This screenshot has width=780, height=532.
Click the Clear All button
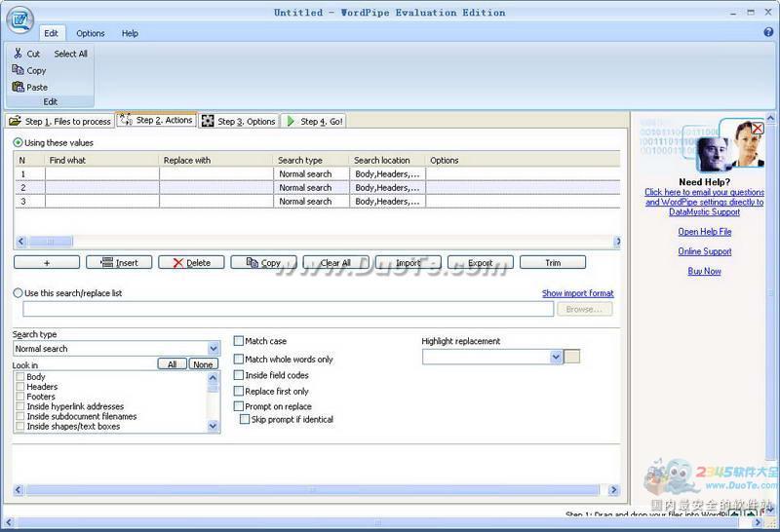click(x=335, y=262)
